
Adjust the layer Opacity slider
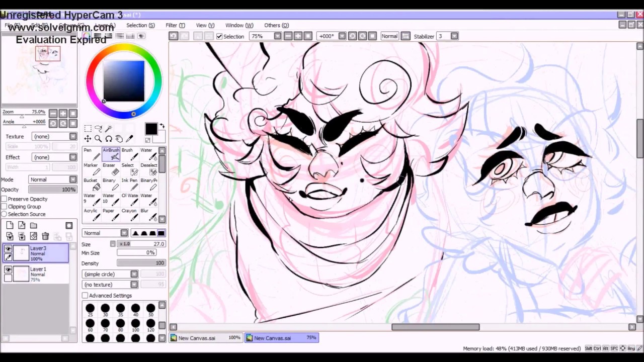[x=52, y=190]
